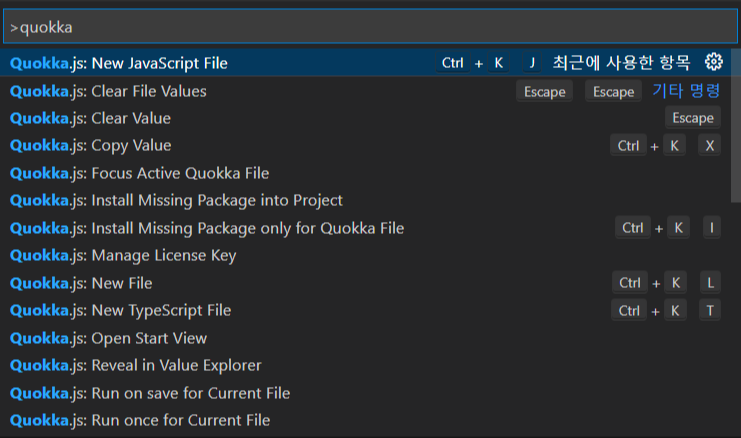Open Quokka.js: Manage License Key
The height and width of the screenshot is (438, 741).
coord(365,256)
